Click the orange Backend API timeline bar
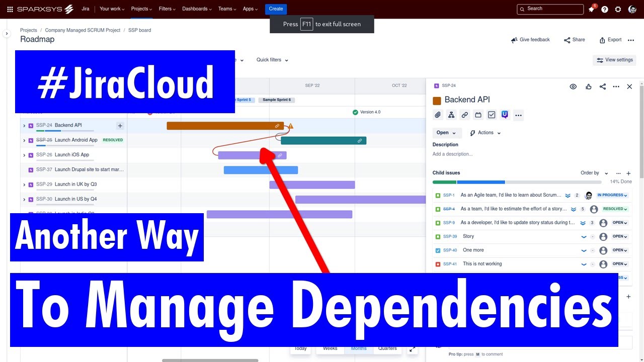 point(225,126)
